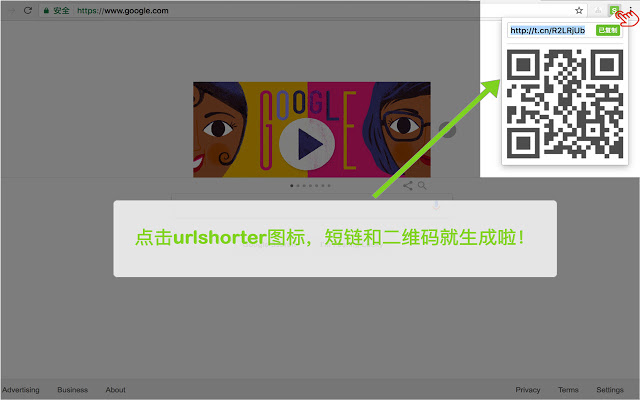Open the Advertising footer link
The width and height of the screenshot is (640, 400).
coord(21,390)
